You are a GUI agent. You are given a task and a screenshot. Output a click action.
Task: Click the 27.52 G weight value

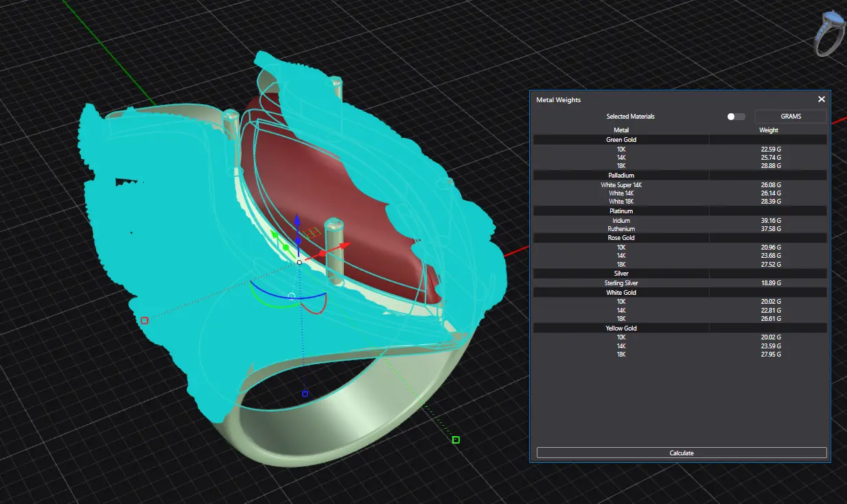771,264
